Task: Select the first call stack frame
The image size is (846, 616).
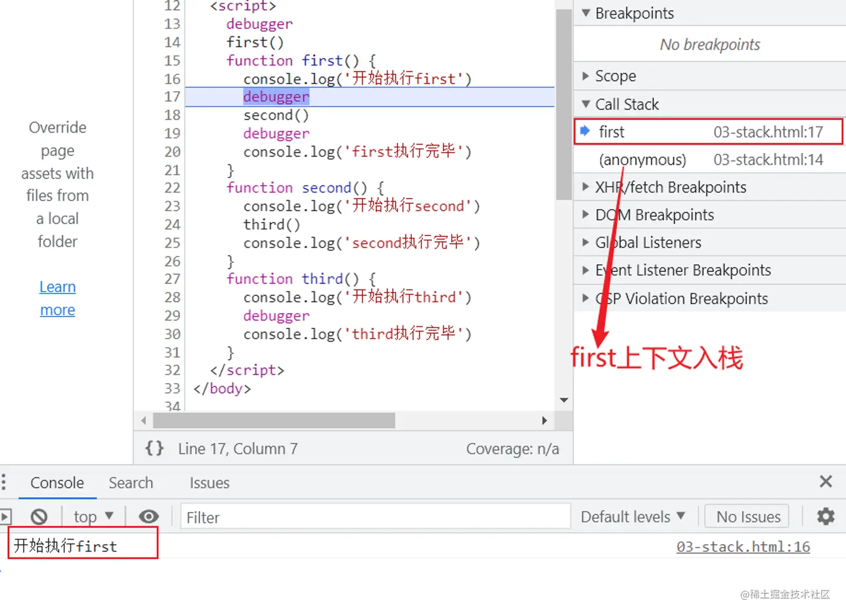Action: (708, 132)
